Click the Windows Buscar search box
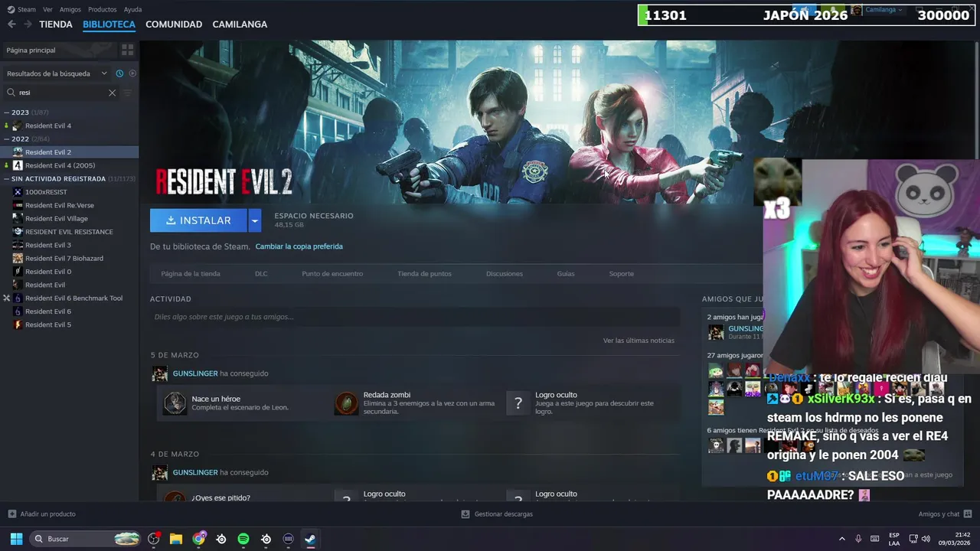This screenshot has width=980, height=551. tap(86, 539)
